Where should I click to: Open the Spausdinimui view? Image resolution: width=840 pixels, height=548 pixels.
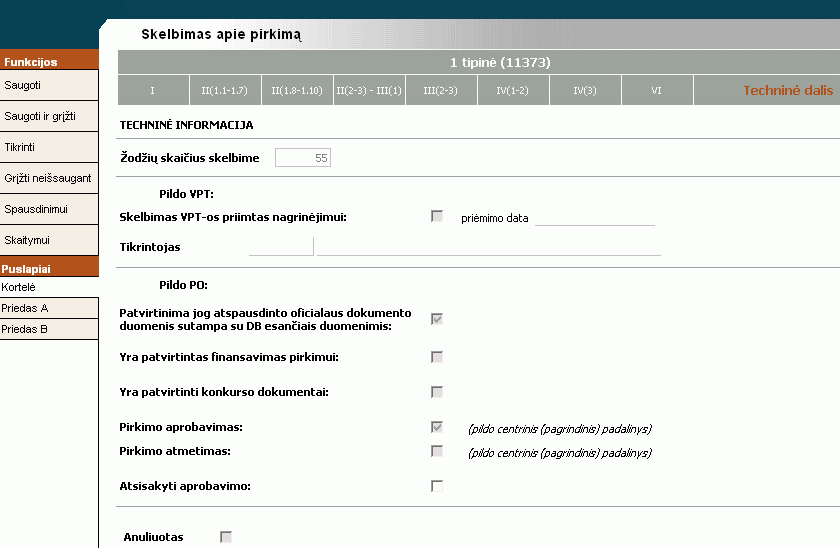point(49,209)
